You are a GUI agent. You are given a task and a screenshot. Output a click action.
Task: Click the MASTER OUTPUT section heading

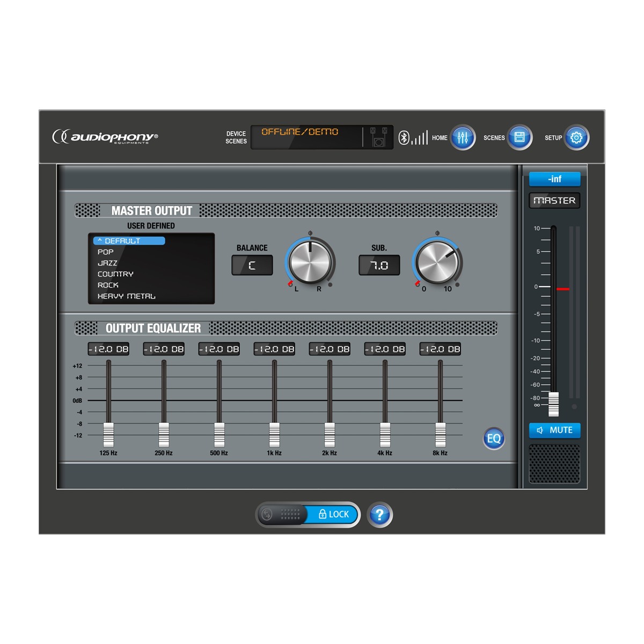click(152, 211)
